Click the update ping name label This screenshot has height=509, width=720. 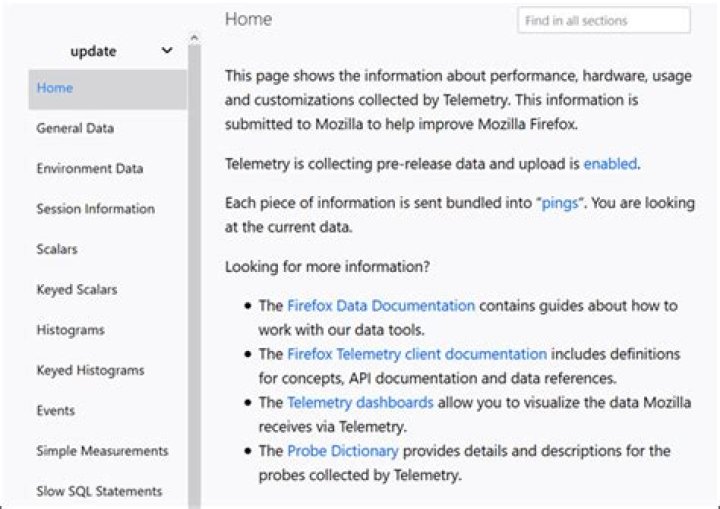coord(93,51)
